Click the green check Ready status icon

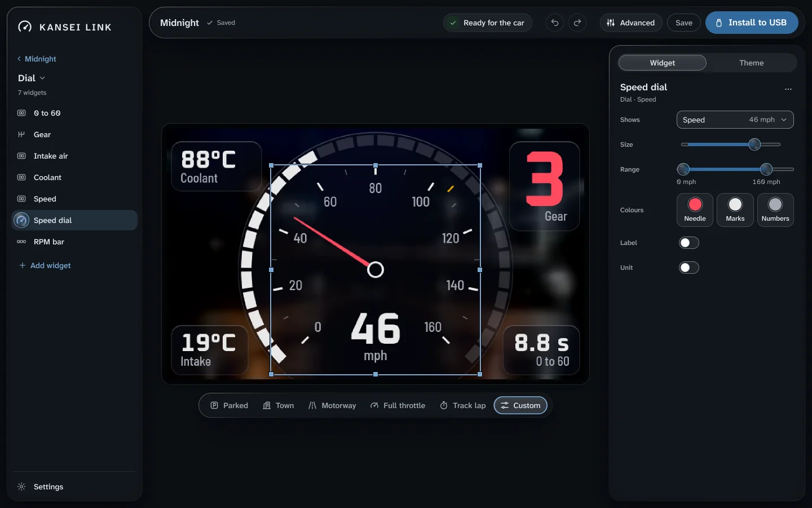[x=453, y=23]
